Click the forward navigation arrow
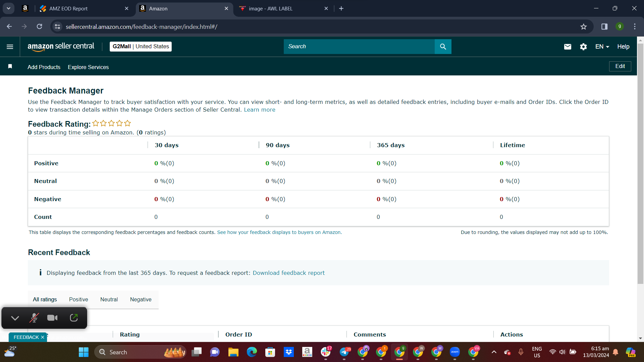The image size is (644, 362). pos(24,26)
